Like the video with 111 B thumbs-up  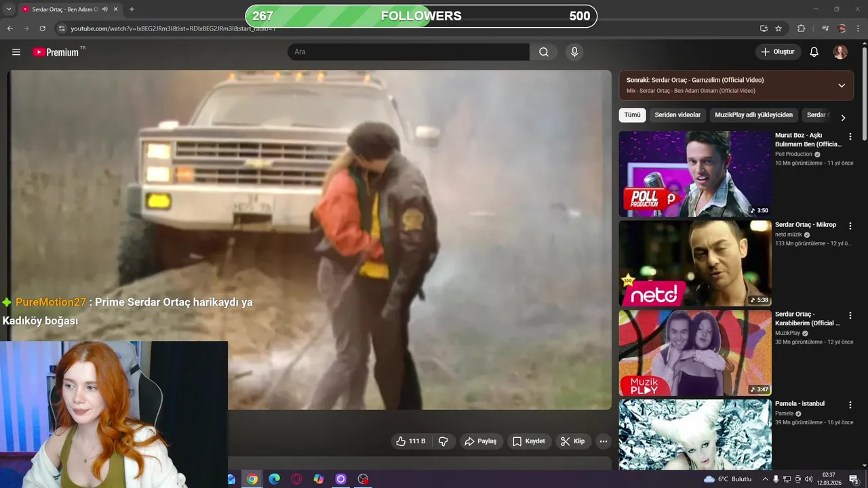pyautogui.click(x=410, y=441)
